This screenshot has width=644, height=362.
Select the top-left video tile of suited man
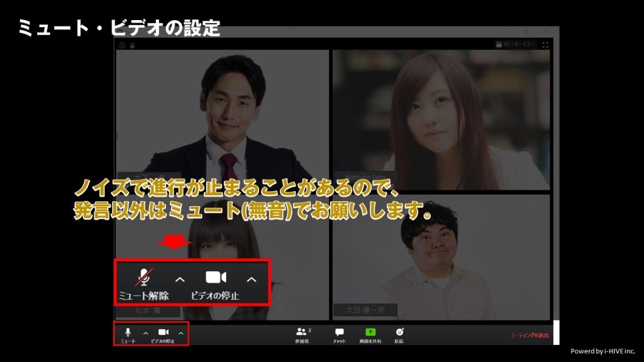pyautogui.click(x=222, y=113)
